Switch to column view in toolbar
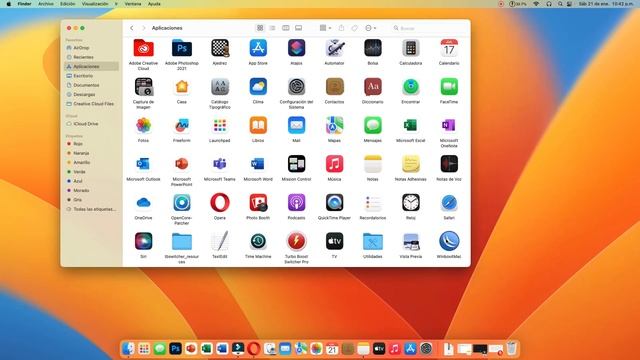The width and height of the screenshot is (640, 360). coord(286,28)
